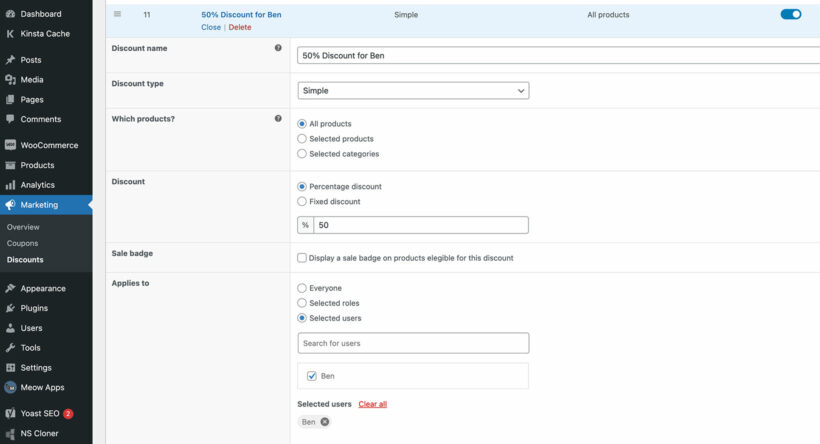
Task: Select the Selected roles radio button
Action: tap(302, 303)
